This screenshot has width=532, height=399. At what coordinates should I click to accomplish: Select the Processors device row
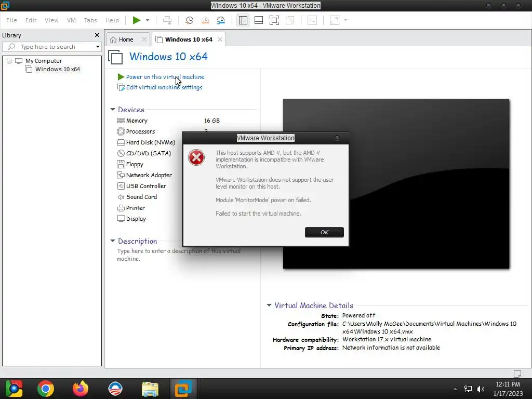click(x=140, y=131)
